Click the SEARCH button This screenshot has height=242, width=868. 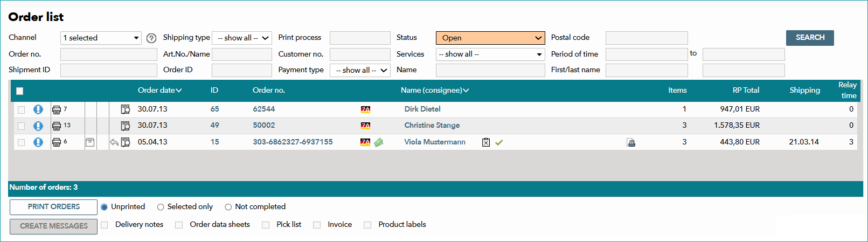point(810,38)
